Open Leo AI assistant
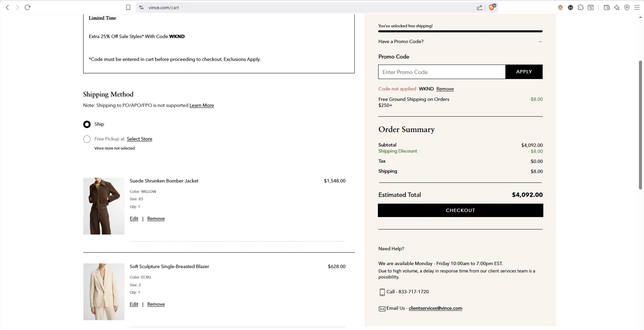The image size is (644, 330). tap(617, 7)
